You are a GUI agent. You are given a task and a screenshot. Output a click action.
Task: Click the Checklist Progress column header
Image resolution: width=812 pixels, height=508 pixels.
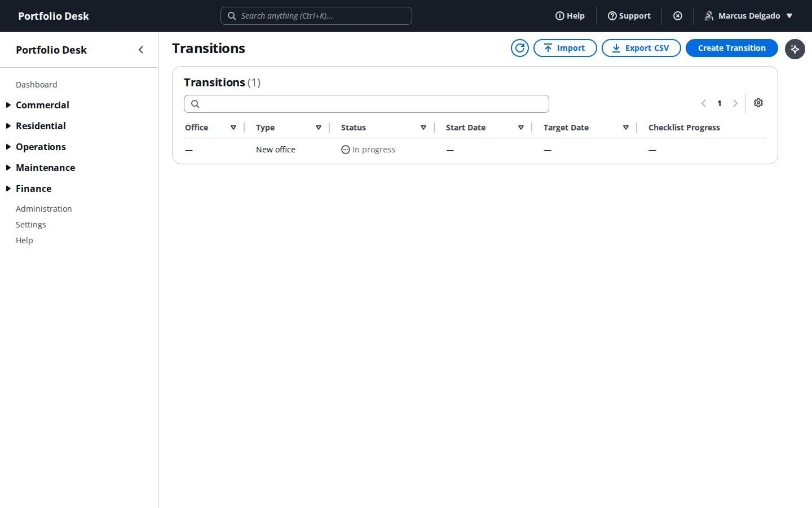684,128
